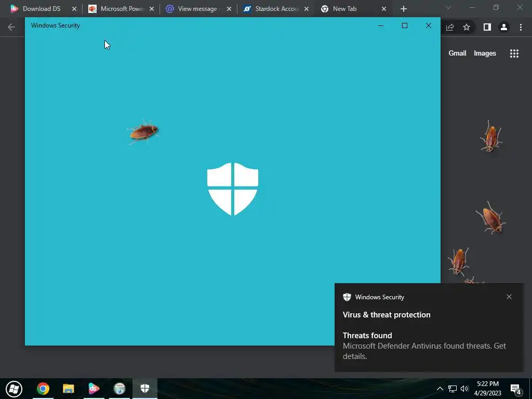Toggle the Chrome side panel
532x399 pixels.
tap(487, 27)
